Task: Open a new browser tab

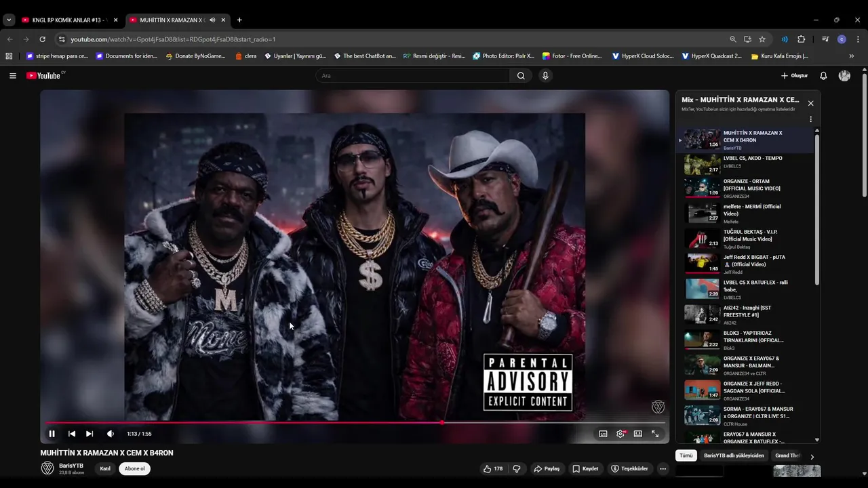Action: tap(239, 20)
